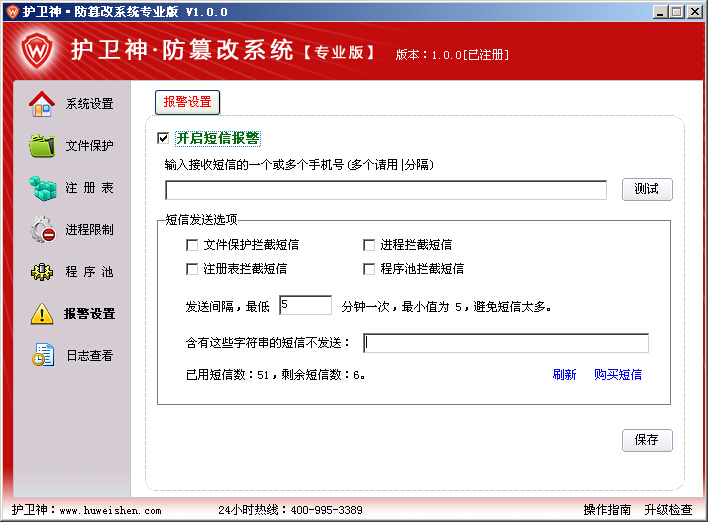Click the log view document icon
This screenshot has height=522, width=708.
[x=43, y=355]
